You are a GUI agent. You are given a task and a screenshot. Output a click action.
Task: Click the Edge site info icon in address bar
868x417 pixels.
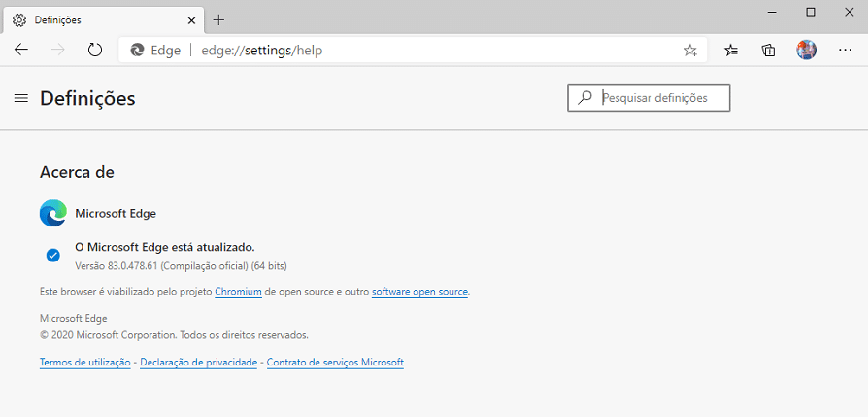(x=137, y=51)
